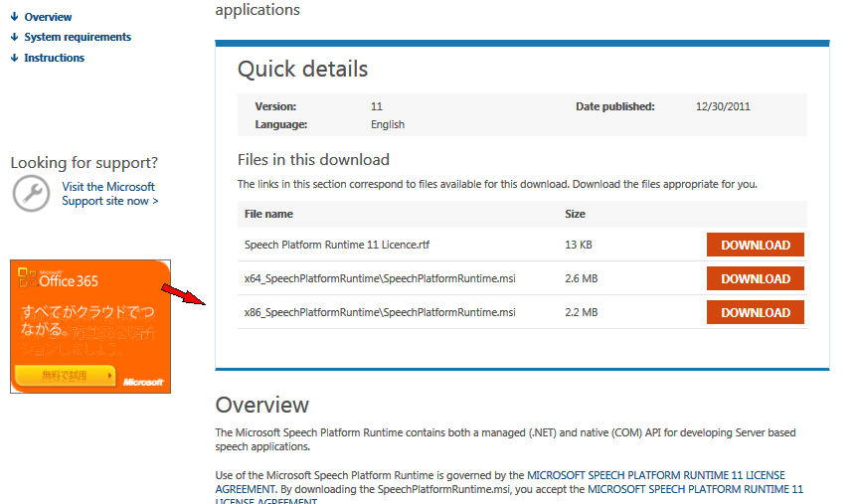Screen dimensions: 856x504
Task: Select the x86_SpeechPlatformRuntime file name text
Action: click(x=380, y=313)
